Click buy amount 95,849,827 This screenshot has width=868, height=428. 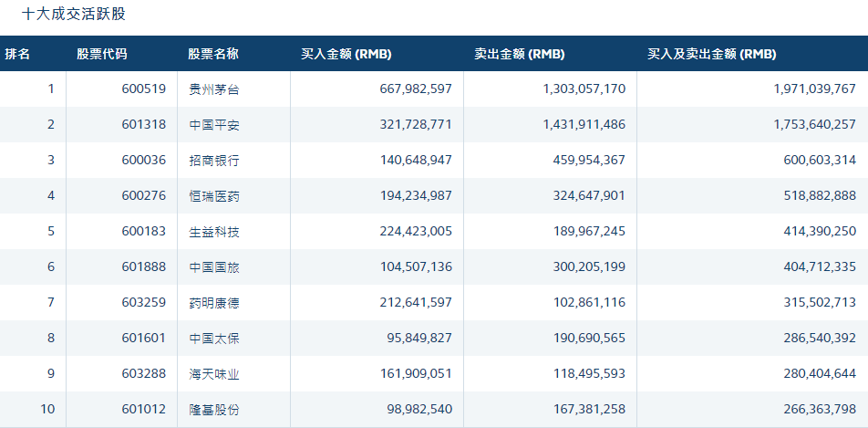click(420, 338)
